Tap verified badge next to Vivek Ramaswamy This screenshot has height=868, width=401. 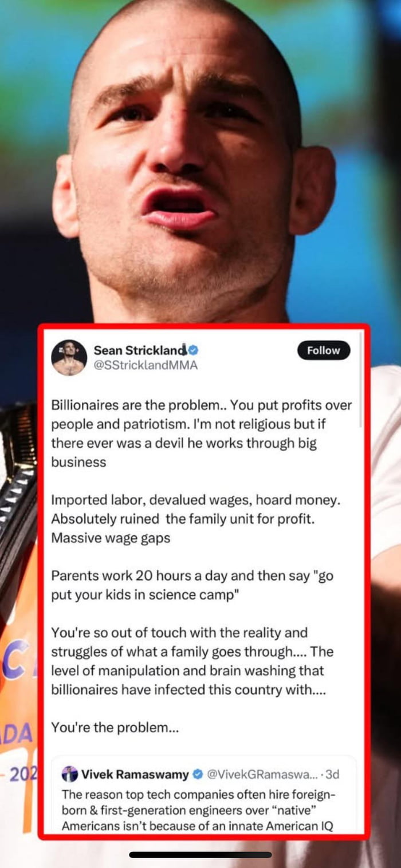(198, 774)
